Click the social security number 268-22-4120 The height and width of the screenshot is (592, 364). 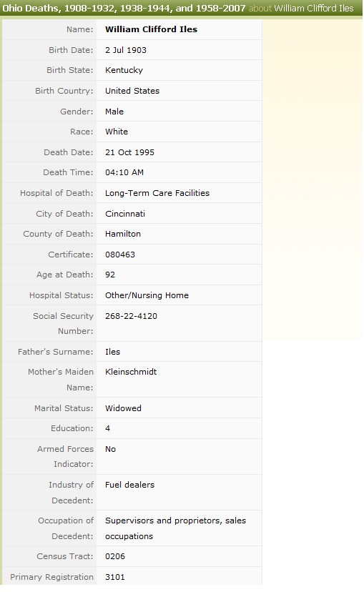(x=131, y=316)
